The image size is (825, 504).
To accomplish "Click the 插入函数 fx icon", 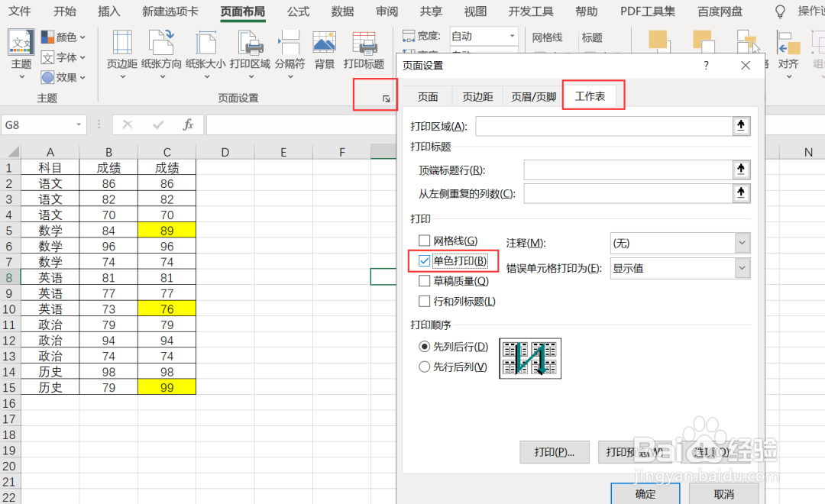I will click(189, 123).
